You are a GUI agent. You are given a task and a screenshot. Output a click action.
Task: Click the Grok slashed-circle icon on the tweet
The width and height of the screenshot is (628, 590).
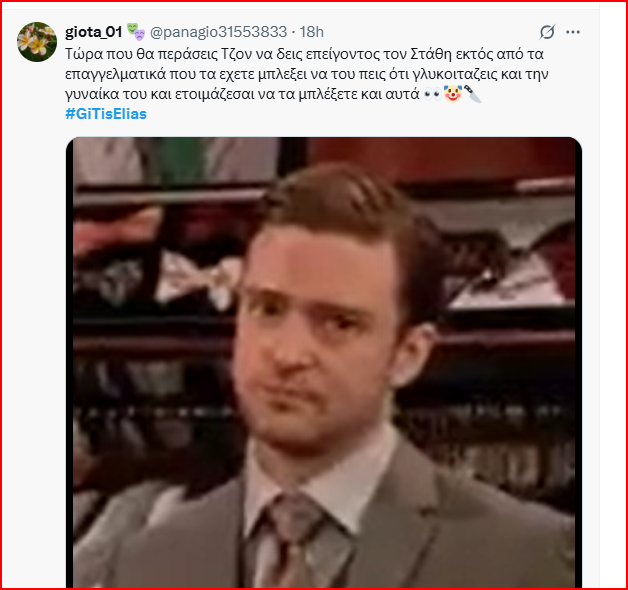tap(547, 32)
